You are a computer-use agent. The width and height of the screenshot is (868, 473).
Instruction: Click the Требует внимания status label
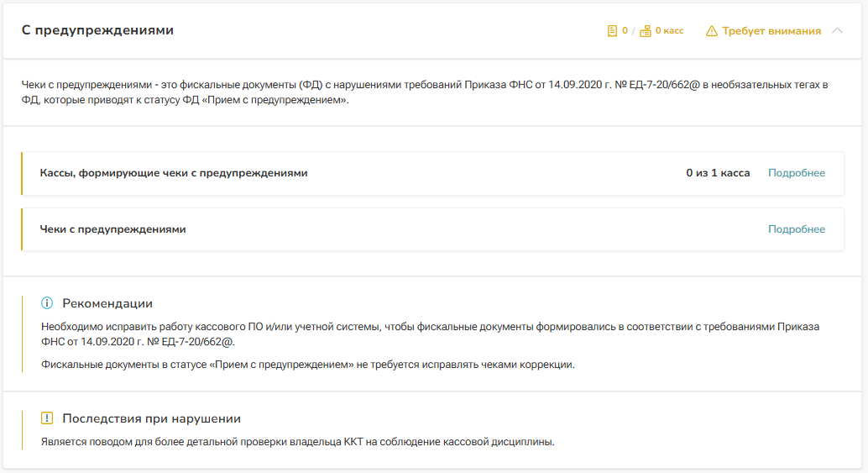771,31
